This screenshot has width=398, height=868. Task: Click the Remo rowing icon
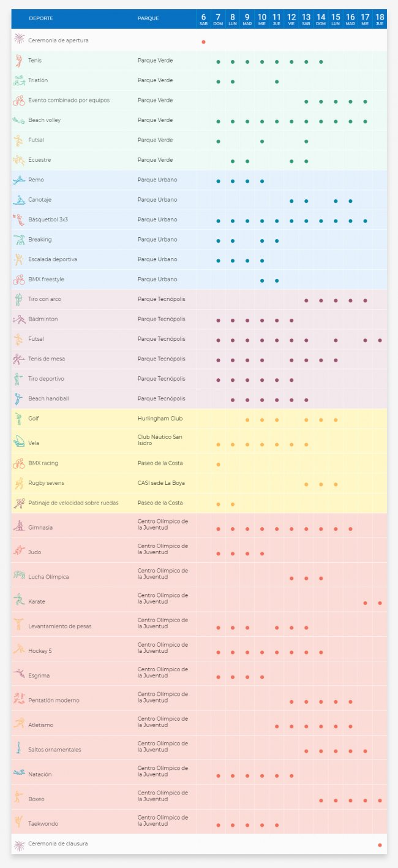(19, 180)
